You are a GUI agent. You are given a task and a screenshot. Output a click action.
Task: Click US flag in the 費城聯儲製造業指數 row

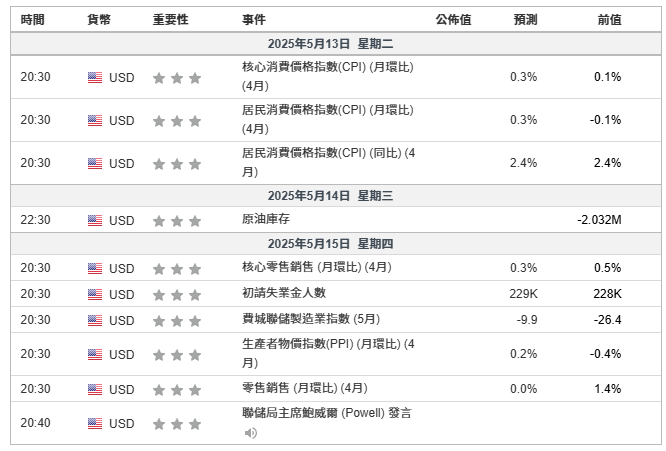tap(95, 320)
